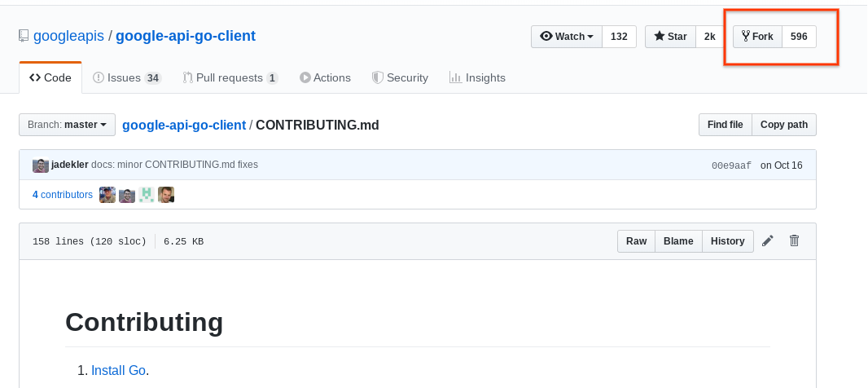Viewport: 868px width, 388px height.
Task: Open the Security tab
Action: [x=400, y=78]
